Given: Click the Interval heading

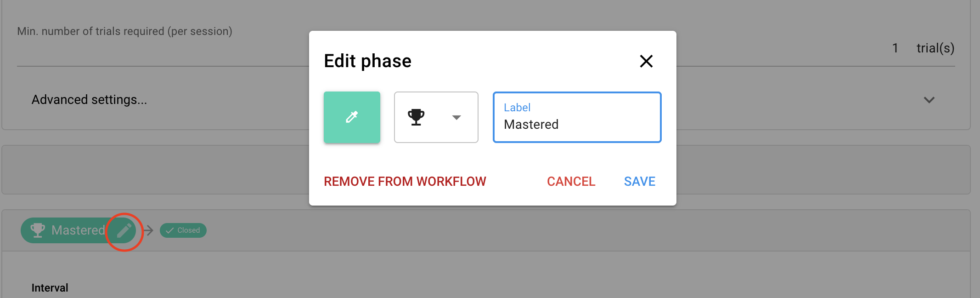Looking at the screenshot, I should 50,288.
